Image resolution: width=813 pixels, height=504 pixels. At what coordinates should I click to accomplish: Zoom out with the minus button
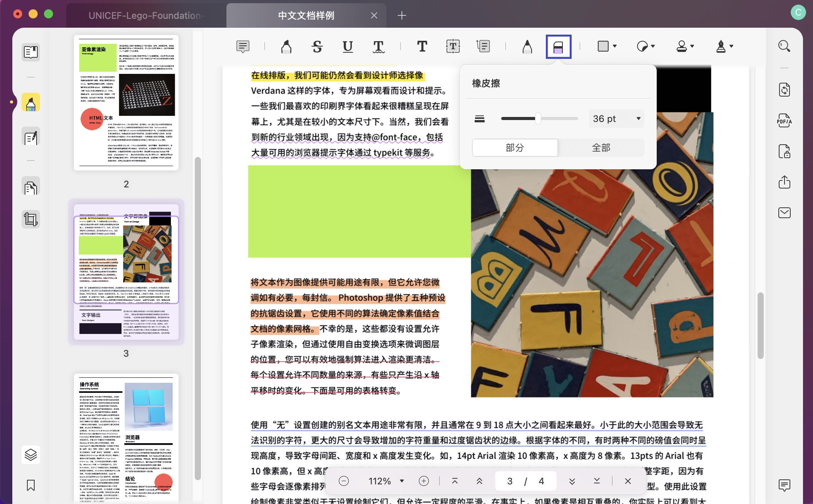(344, 481)
